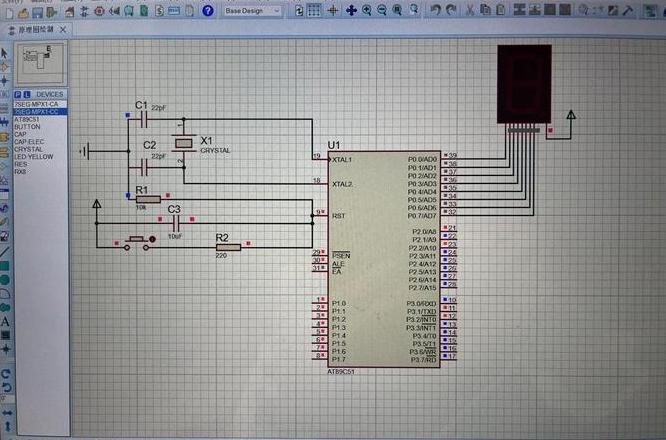Click the Block Move icon

point(534,9)
